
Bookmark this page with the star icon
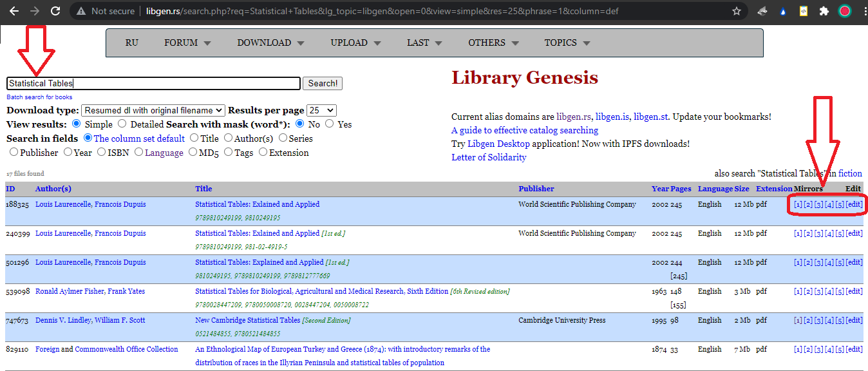[x=737, y=11]
